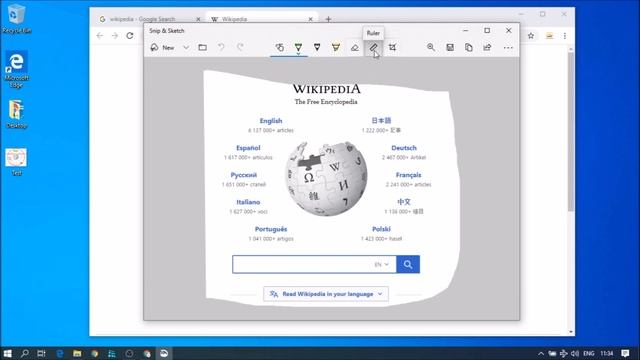Image resolution: width=640 pixels, height=360 pixels.
Task: Open the volume control in the tray
Action: [575, 353]
